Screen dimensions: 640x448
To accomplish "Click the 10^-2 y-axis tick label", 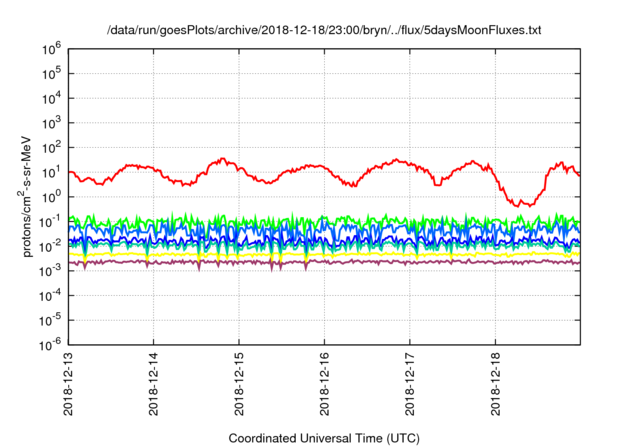I will (51, 247).
